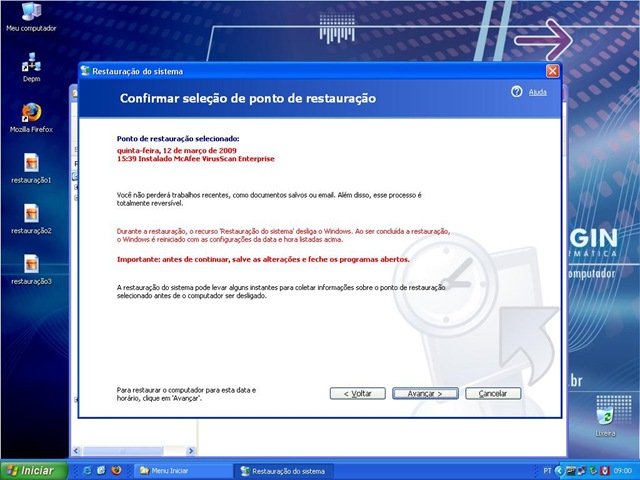This screenshot has width=640, height=480.
Task: Click the 09:00 taskbar clock
Action: 622,471
